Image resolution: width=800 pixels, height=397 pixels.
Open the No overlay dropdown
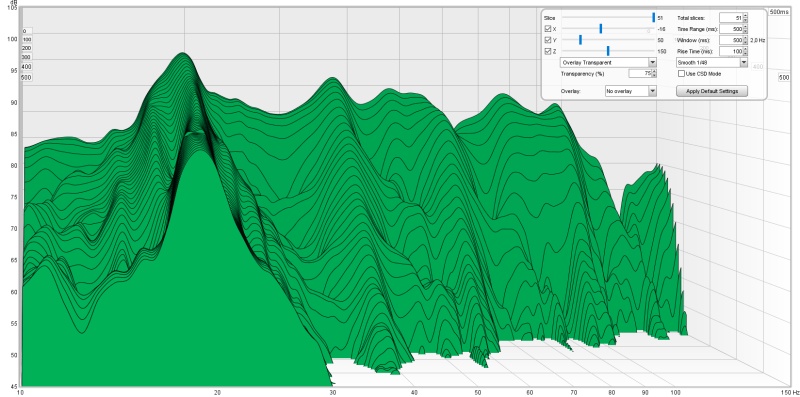pyautogui.click(x=631, y=91)
